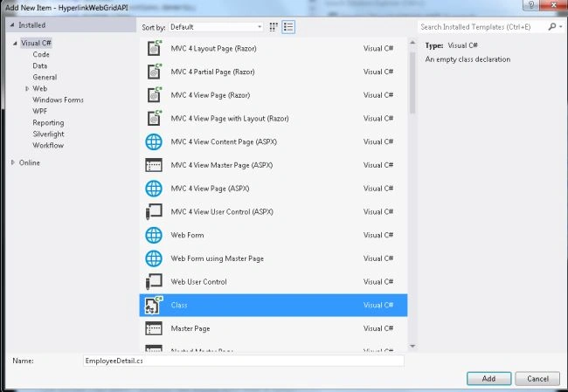Select the Reporting category
568x392 pixels.
pyautogui.click(x=48, y=123)
